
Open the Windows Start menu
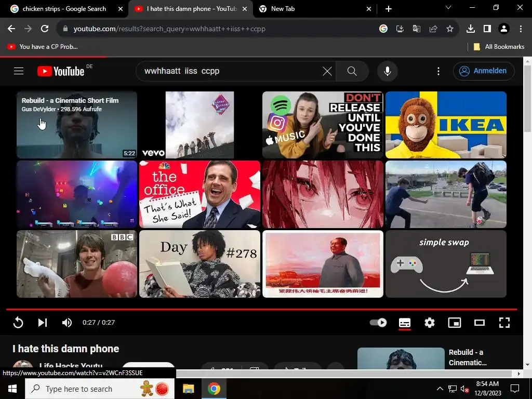tap(12, 389)
